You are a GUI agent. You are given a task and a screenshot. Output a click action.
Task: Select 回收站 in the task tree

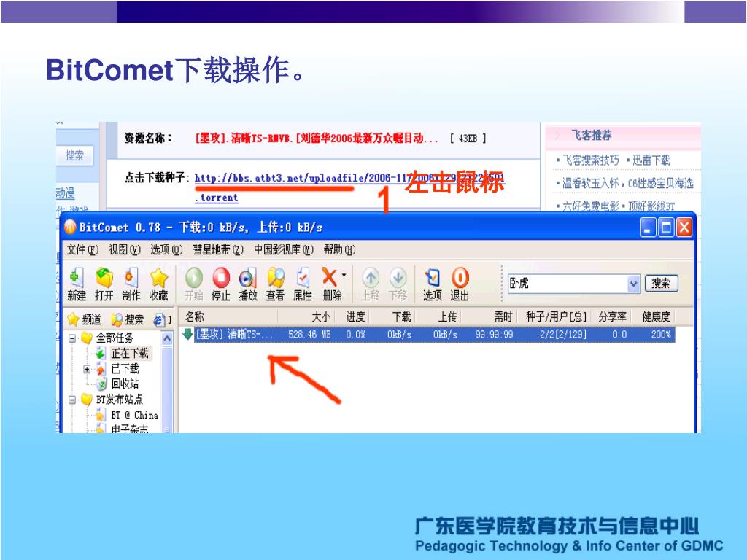125,384
